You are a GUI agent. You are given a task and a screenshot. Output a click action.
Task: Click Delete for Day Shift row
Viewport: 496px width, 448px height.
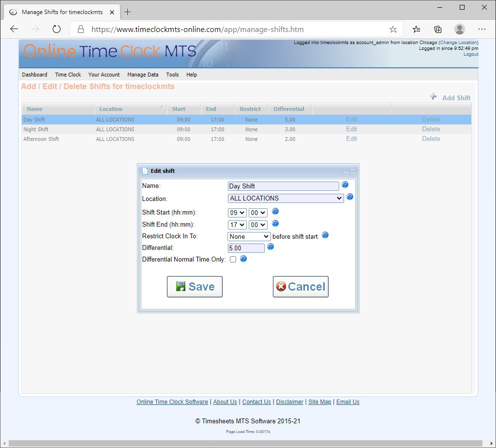point(431,119)
